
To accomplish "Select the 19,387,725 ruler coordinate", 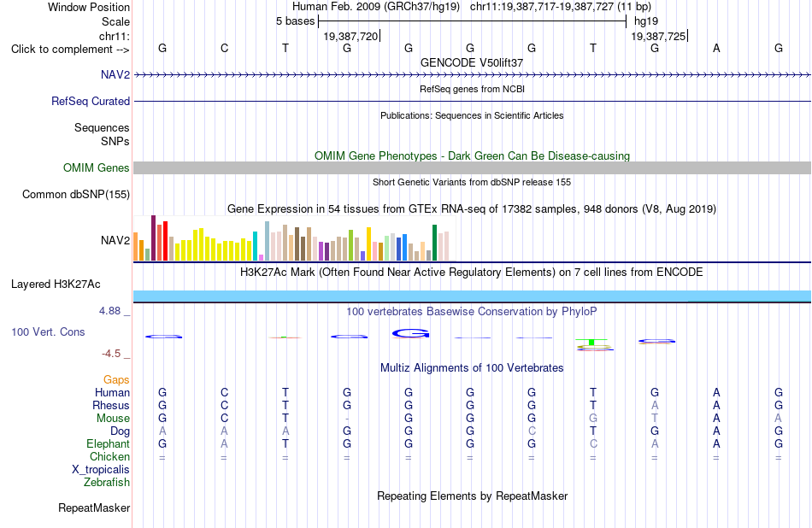I will coord(658,36).
